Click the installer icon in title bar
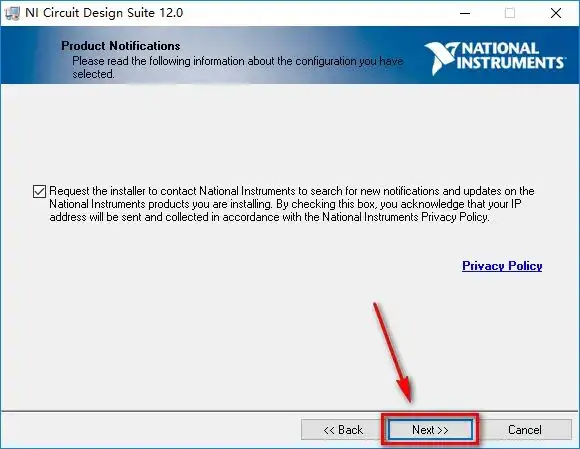The height and width of the screenshot is (449, 580). pos(11,13)
